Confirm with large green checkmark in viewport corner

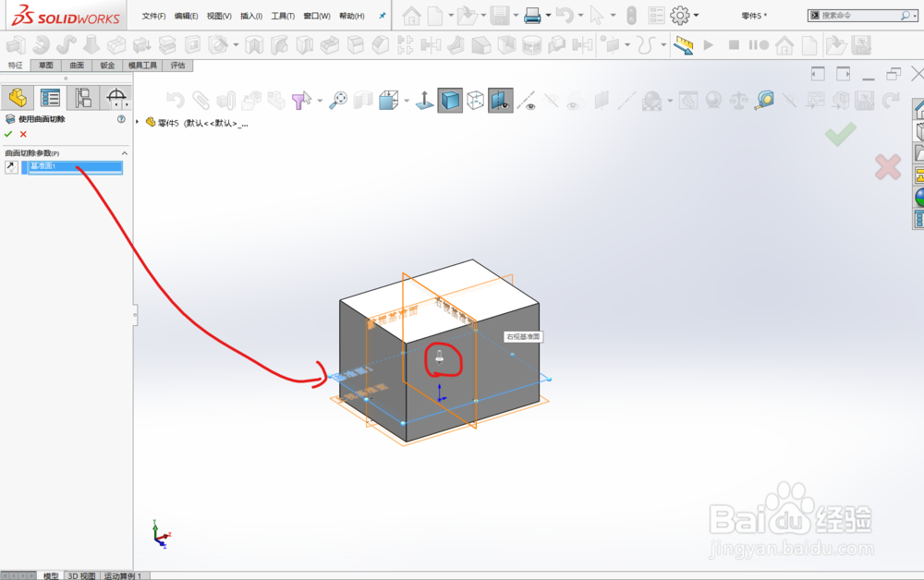(x=840, y=134)
